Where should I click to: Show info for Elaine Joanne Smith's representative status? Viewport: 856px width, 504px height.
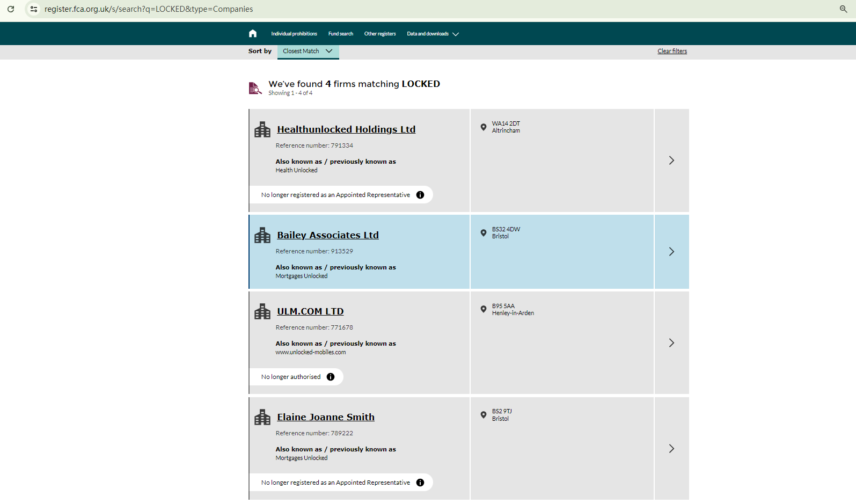[420, 483]
